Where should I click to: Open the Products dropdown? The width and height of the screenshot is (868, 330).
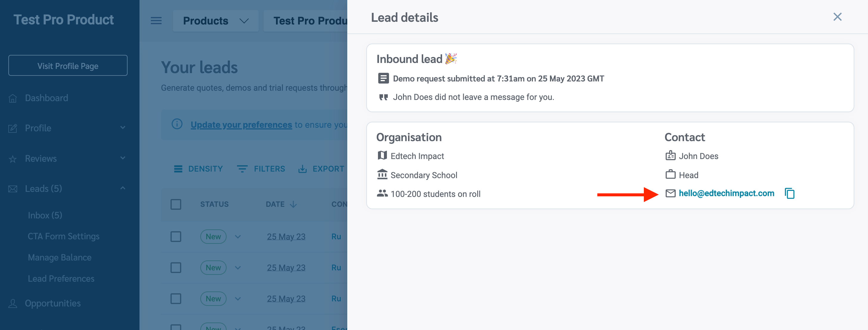(x=216, y=21)
